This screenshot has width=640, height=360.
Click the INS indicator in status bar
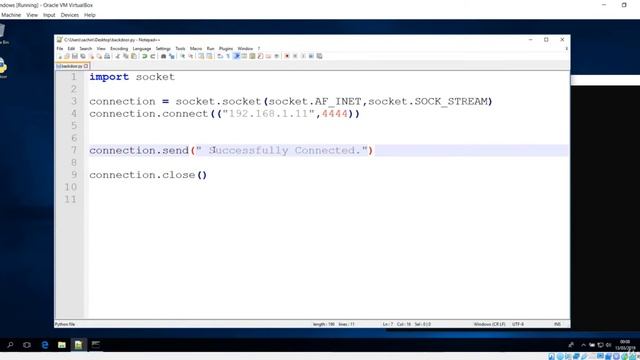[557, 324]
